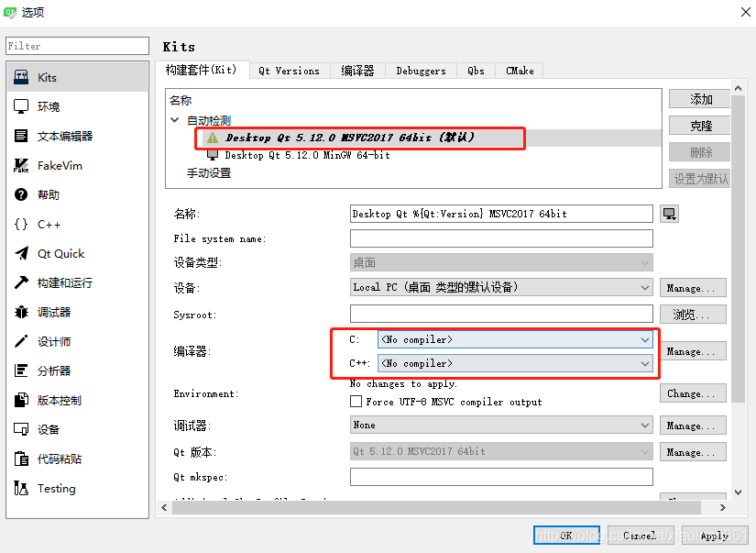Image resolution: width=756 pixels, height=553 pixels.
Task: Open the 文本编辑器 icon in sidebar
Action: (21, 136)
